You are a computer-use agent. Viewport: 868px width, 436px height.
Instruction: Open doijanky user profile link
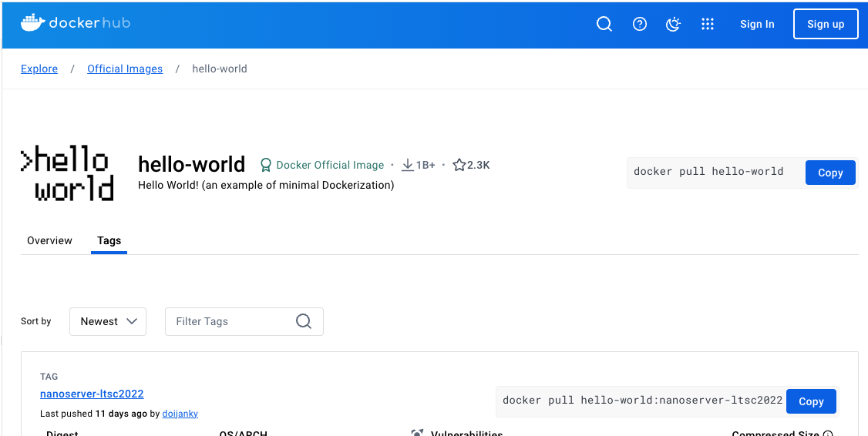[180, 414]
